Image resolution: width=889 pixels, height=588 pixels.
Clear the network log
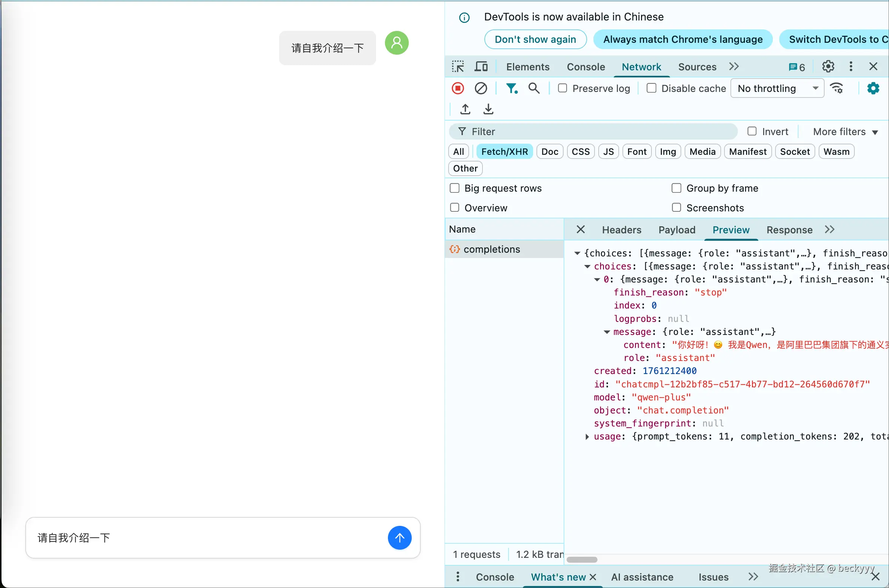tap(481, 89)
